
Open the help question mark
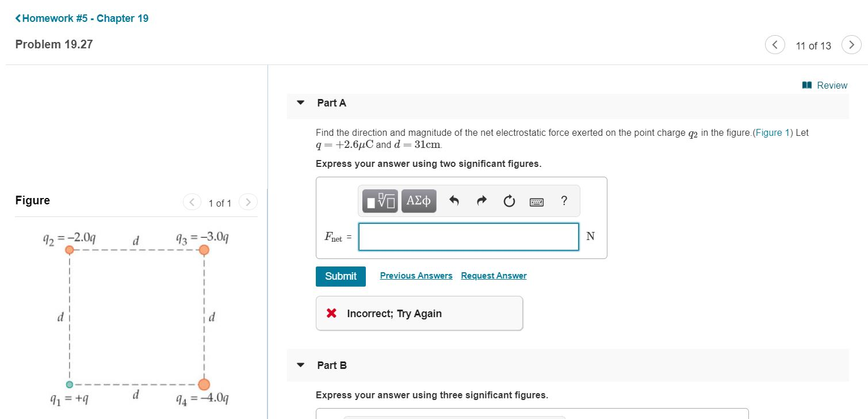point(564,201)
